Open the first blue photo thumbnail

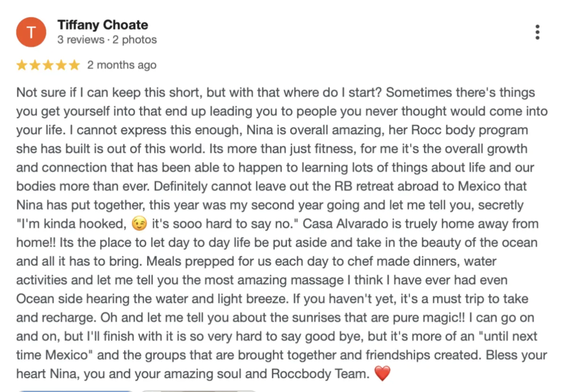click(x=75, y=390)
